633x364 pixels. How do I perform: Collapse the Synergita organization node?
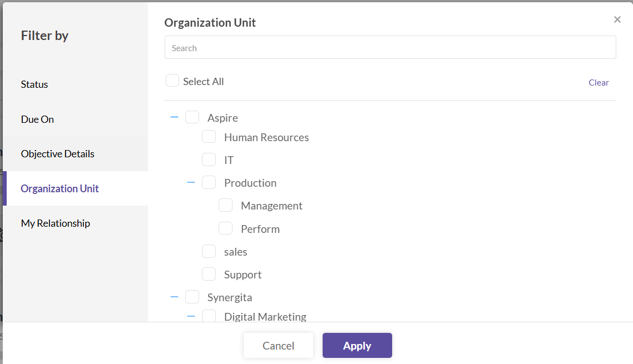(174, 297)
